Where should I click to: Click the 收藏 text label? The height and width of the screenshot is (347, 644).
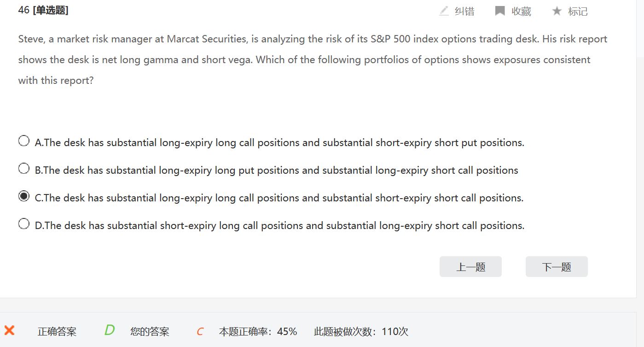point(521,12)
